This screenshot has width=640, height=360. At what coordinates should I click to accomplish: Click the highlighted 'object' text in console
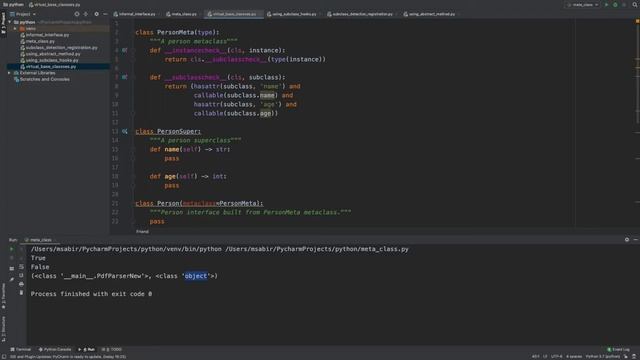tap(196, 276)
